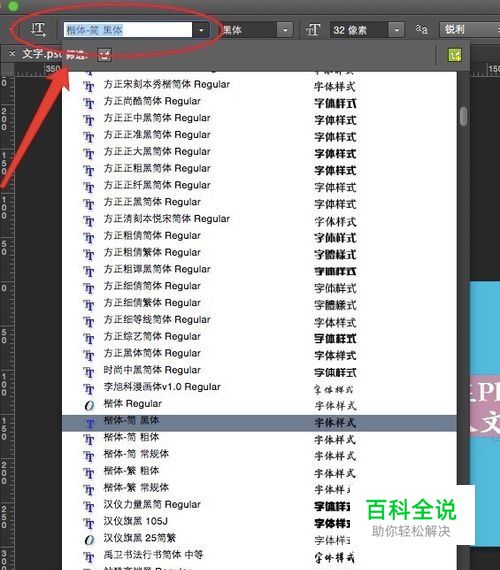Select font 方正粗谭黑简体 Regular

pos(259,269)
